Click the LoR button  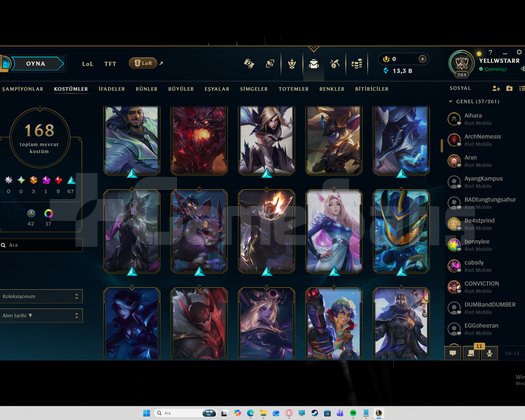tap(143, 63)
